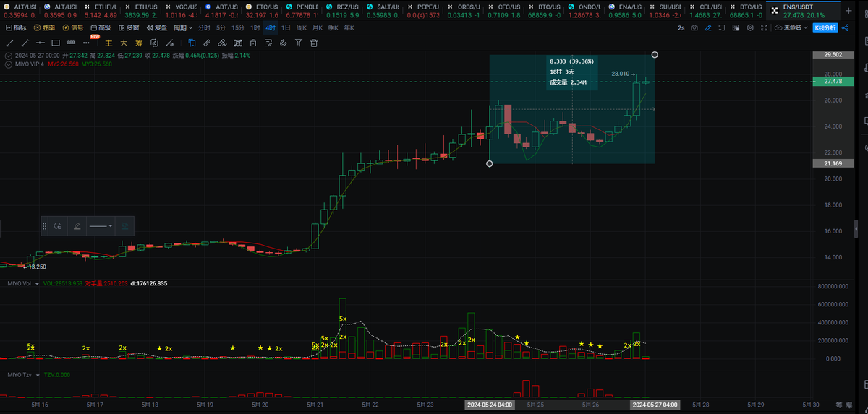Collapse the 2024-05-27 OHLC info row
Image resolution: width=868 pixels, height=414 pixels.
8,56
